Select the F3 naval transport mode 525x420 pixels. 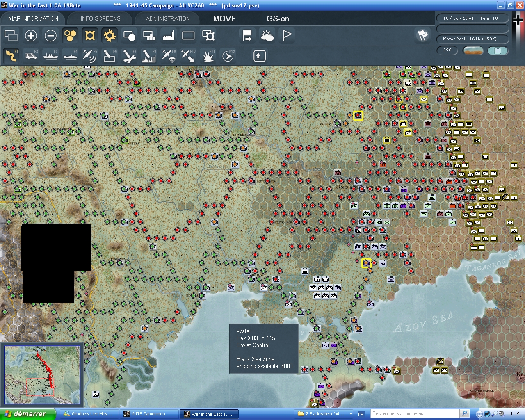[x=50, y=56]
